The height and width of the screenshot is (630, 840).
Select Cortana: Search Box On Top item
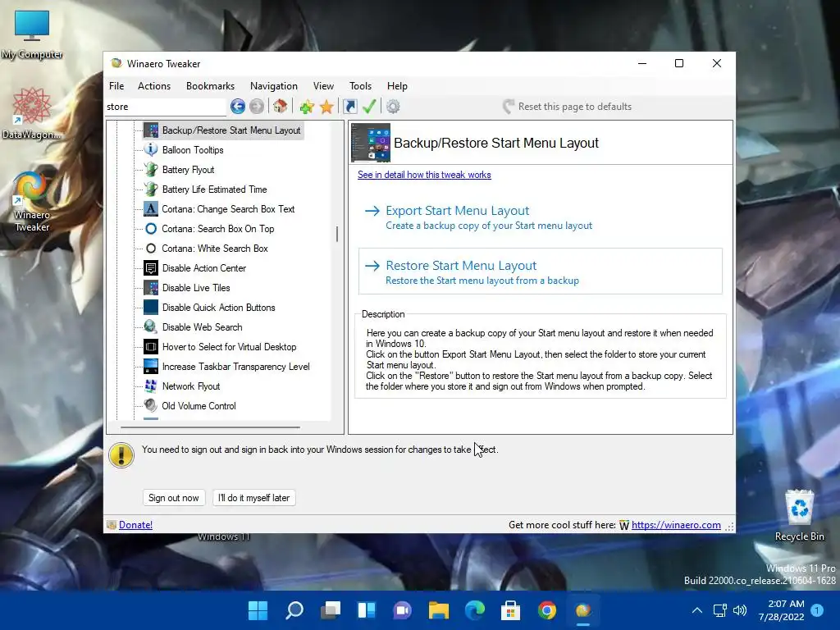(x=218, y=229)
